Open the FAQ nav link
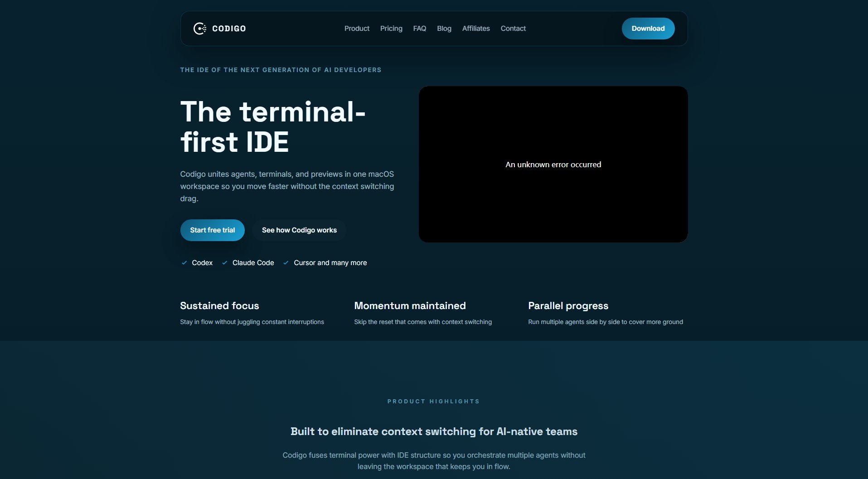Image resolution: width=868 pixels, height=479 pixels. click(x=419, y=29)
